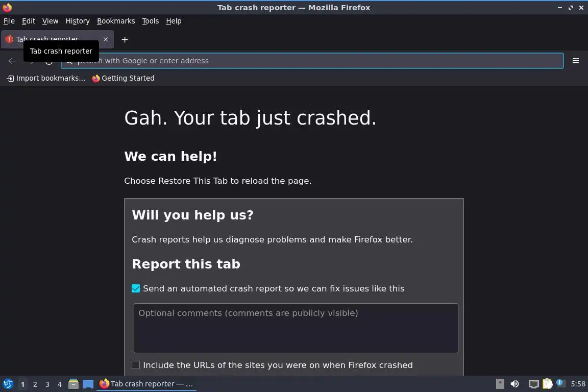The height and width of the screenshot is (392, 588).
Task: Click the 5:58 taskbar clock
Action: pos(578,384)
